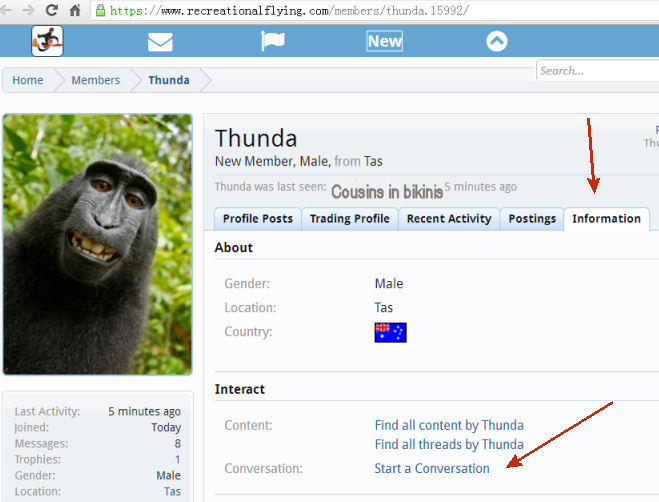Image resolution: width=659 pixels, height=502 pixels.
Task: Open the Trading Profile tab
Action: [350, 219]
